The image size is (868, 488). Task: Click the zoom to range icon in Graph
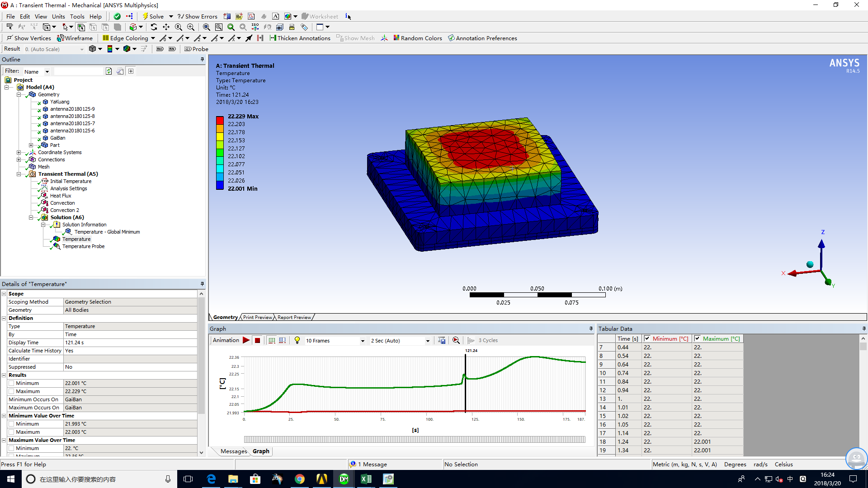[x=456, y=340]
